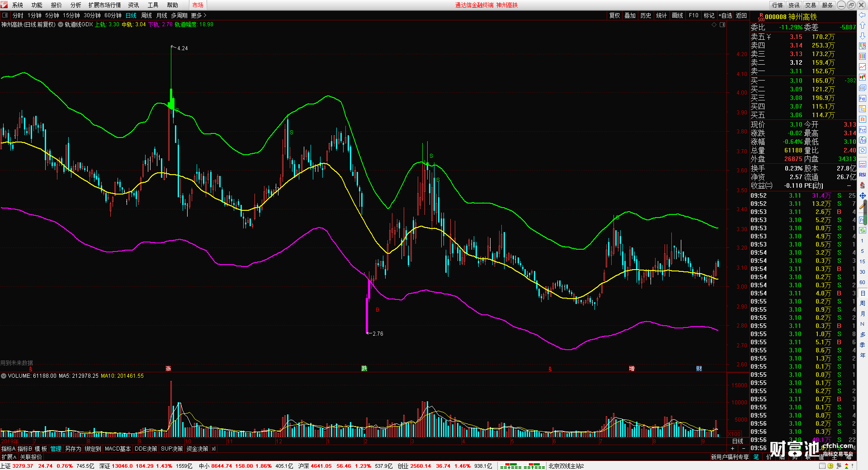The width and height of the screenshot is (868, 470).
Task: Expand the 更多 periods dropdown
Action: [x=198, y=15]
